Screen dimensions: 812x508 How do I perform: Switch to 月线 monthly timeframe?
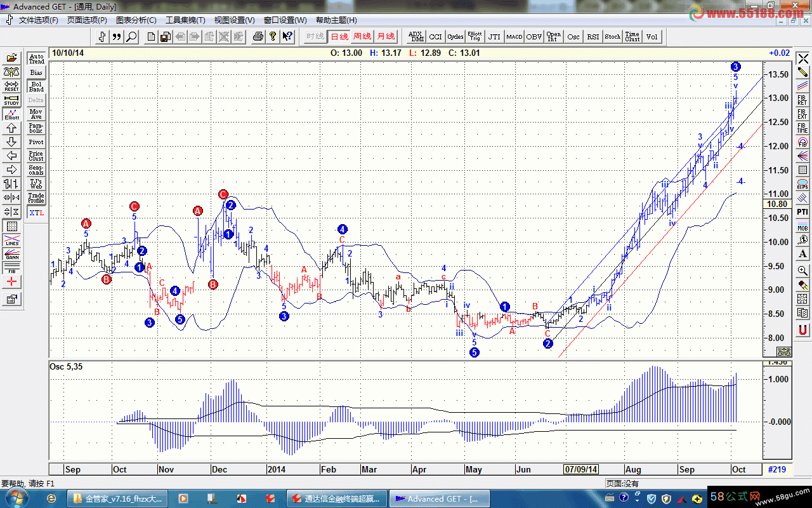pyautogui.click(x=386, y=37)
